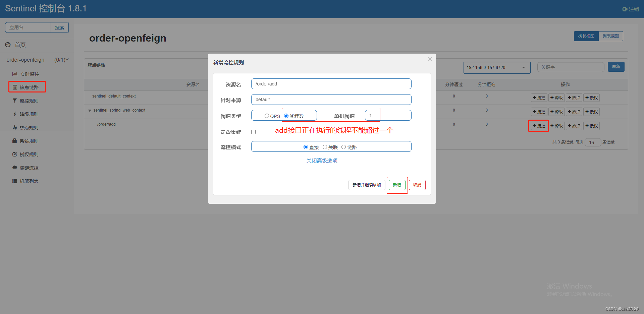Image resolution: width=644 pixels, height=314 pixels.
Task: Open 机器列表 in the sidebar
Action: pyautogui.click(x=29, y=181)
